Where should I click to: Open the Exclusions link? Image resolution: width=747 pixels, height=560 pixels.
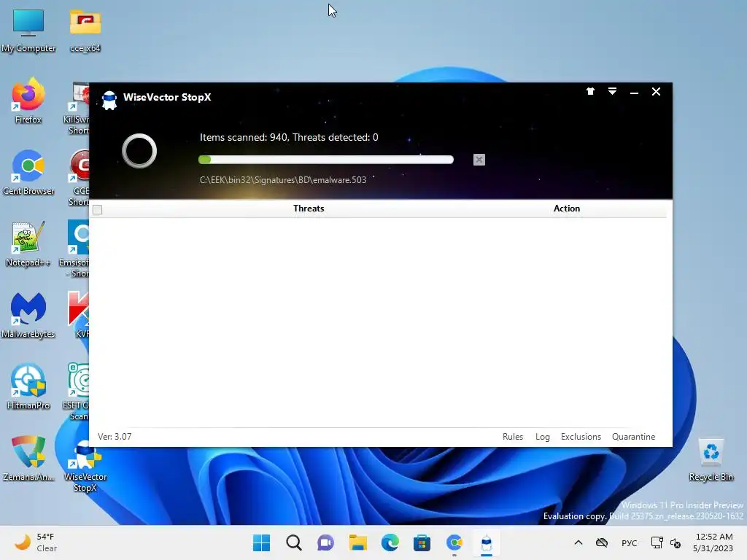(x=581, y=437)
